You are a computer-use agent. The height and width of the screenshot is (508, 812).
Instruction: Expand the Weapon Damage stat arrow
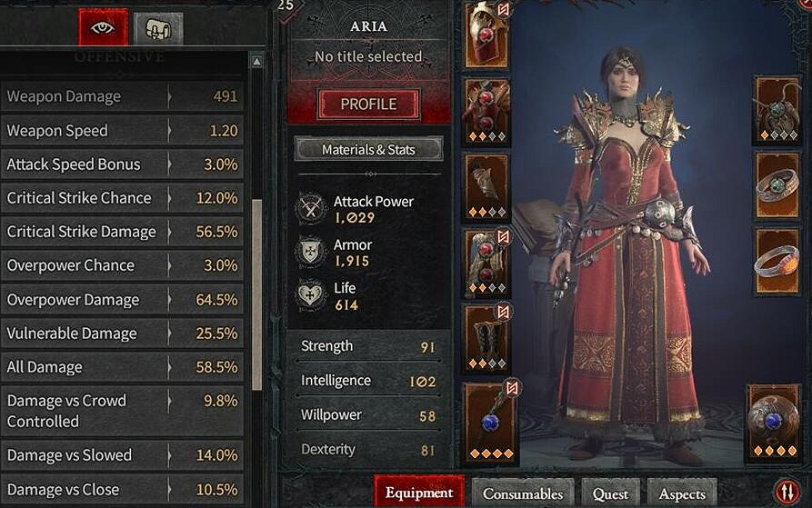click(169, 96)
